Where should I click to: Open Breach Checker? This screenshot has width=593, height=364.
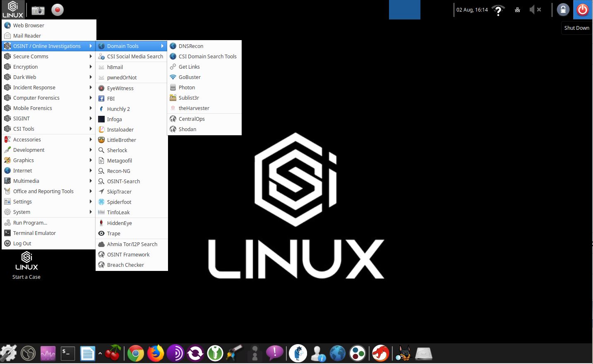tap(132, 265)
